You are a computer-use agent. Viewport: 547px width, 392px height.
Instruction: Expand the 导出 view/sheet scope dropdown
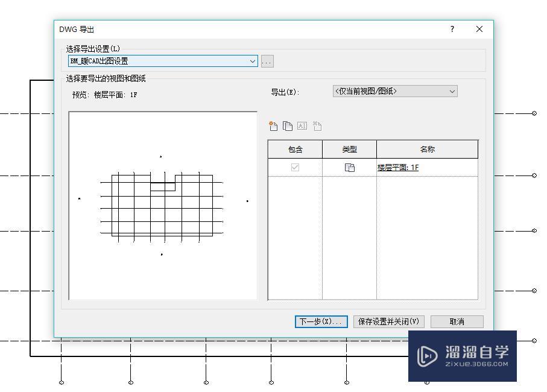pos(395,92)
